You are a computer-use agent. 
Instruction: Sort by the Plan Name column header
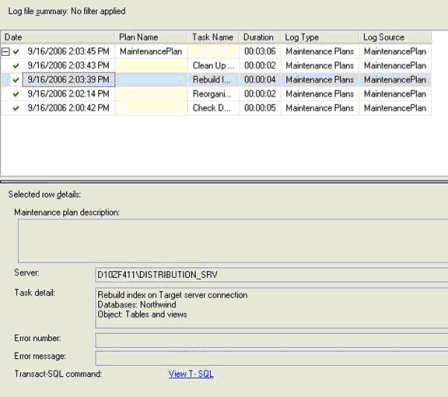151,37
